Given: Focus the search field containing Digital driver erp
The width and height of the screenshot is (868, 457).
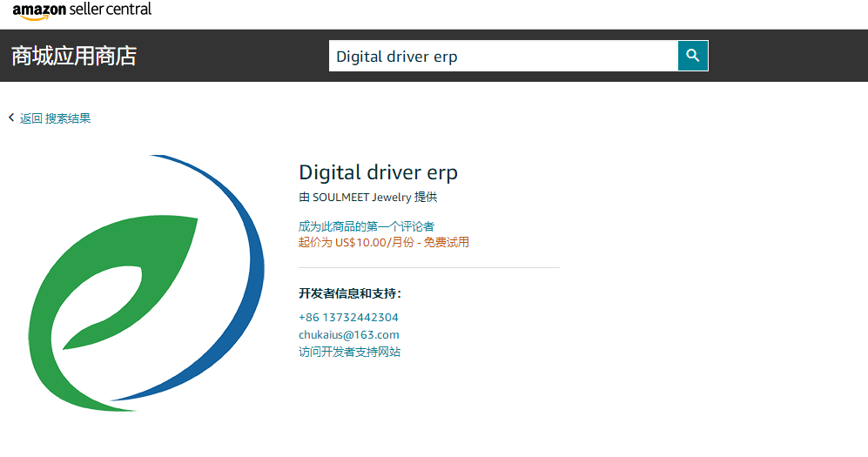Looking at the screenshot, I should pyautogui.click(x=503, y=56).
